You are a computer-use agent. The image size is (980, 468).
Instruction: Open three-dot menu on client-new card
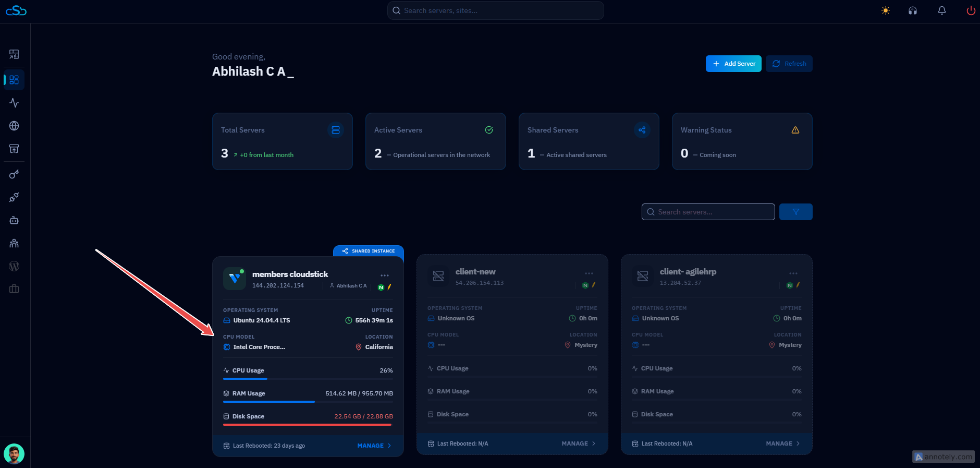tap(589, 273)
